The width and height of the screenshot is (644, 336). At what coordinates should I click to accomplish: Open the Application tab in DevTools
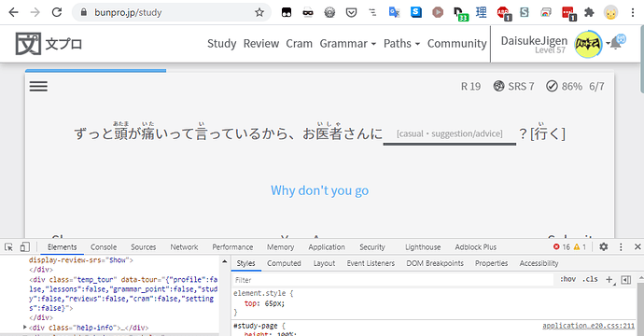(x=327, y=246)
